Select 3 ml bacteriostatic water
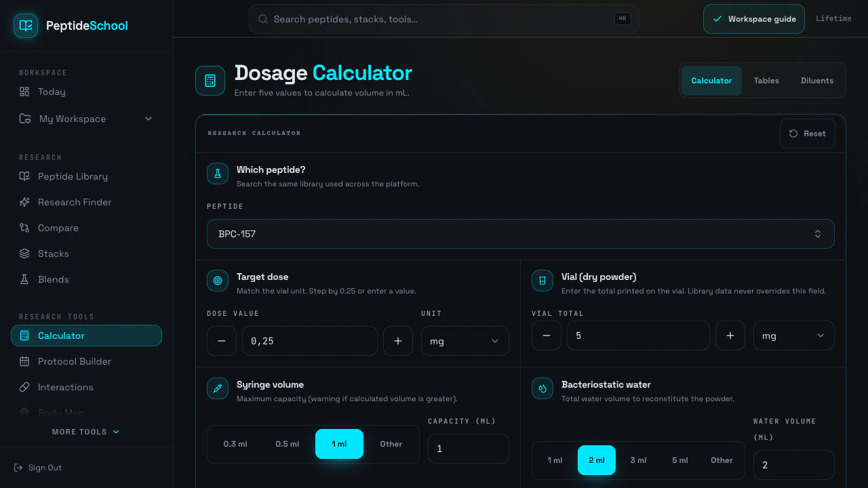868x488 pixels. (638, 460)
